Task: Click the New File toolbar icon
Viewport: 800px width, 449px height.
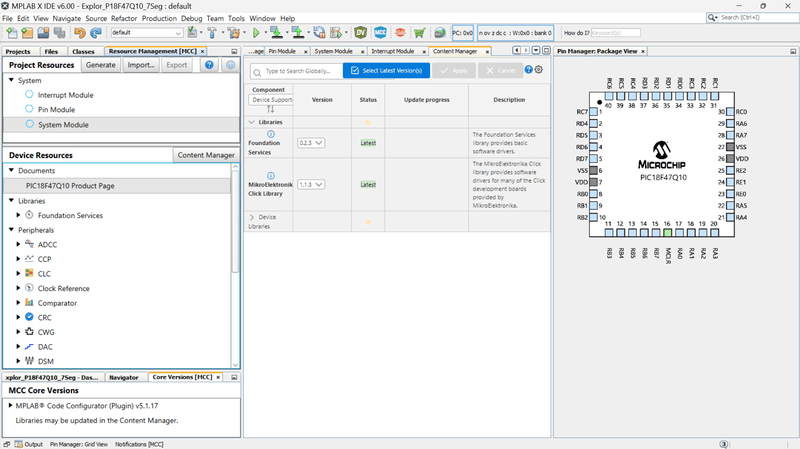Action: pyautogui.click(x=11, y=33)
